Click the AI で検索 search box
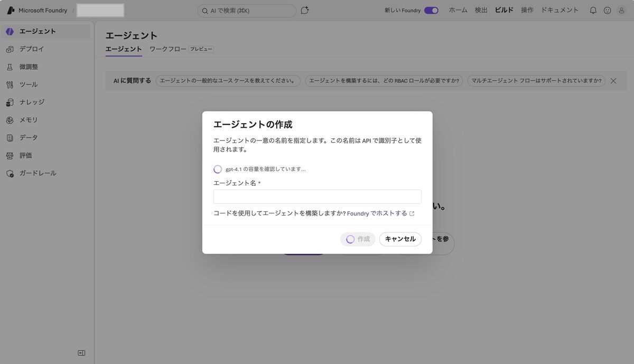634x364 pixels. pyautogui.click(x=247, y=11)
